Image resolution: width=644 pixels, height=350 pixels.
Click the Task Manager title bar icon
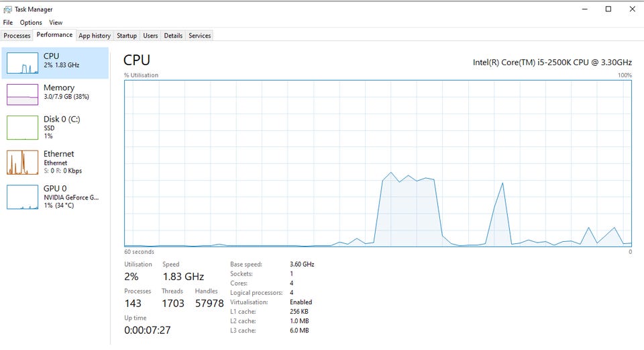click(x=7, y=9)
